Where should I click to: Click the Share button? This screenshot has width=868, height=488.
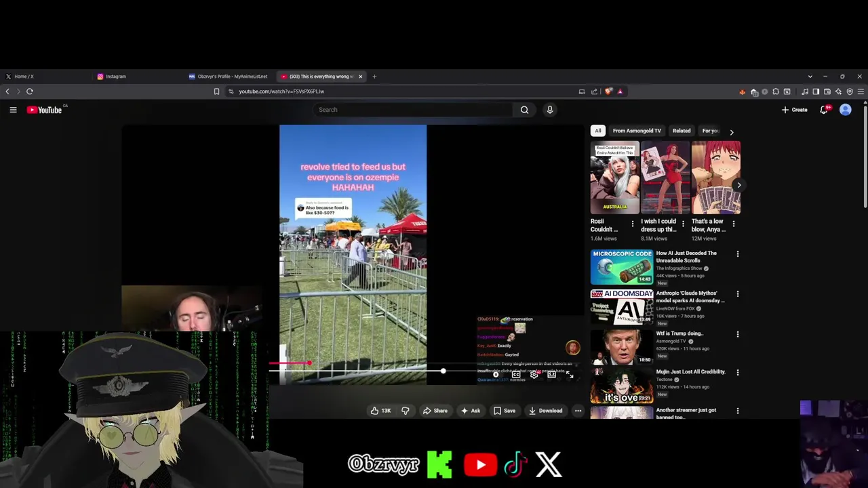point(435,411)
